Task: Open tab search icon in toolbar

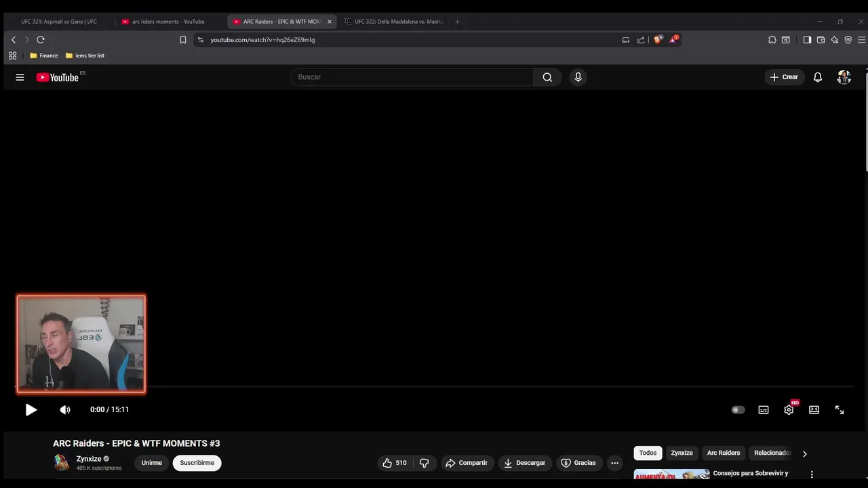Action: pos(786,40)
